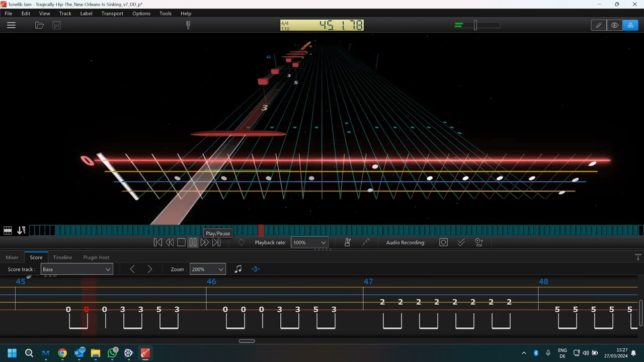The image size is (644, 362).
Task: Start audio recording with the record icon
Action: click(x=443, y=242)
